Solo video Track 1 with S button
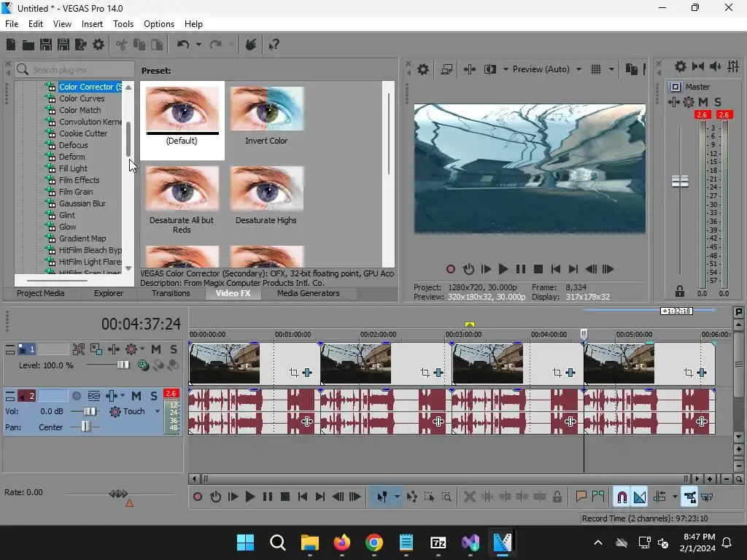 coord(174,349)
